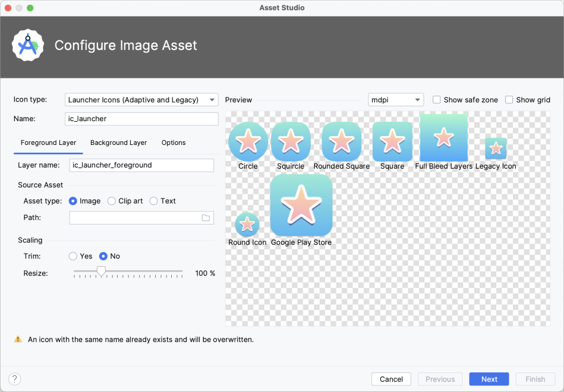Click the Cancel button
Image resolution: width=564 pixels, height=392 pixels.
point(391,379)
